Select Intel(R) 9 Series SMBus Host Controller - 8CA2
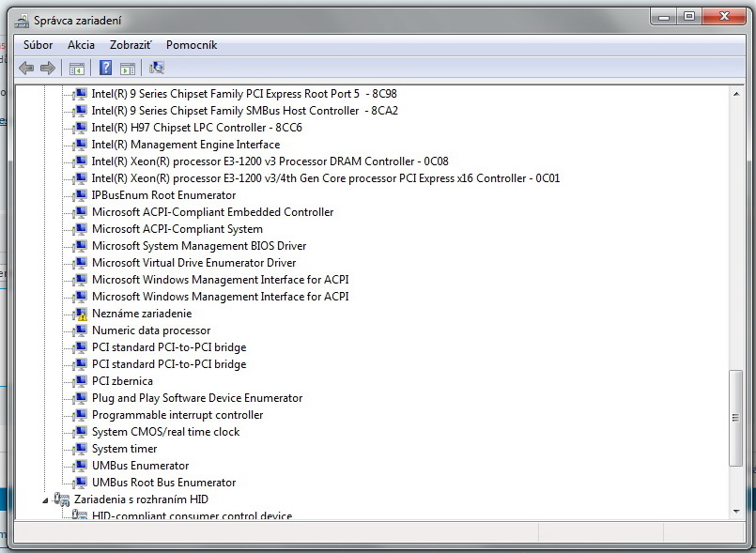The width and height of the screenshot is (756, 553). tap(245, 111)
